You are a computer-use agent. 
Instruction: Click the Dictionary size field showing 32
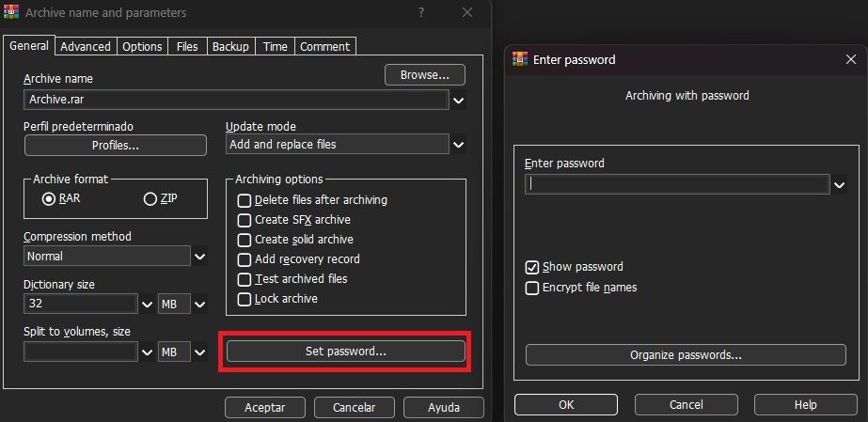point(81,304)
